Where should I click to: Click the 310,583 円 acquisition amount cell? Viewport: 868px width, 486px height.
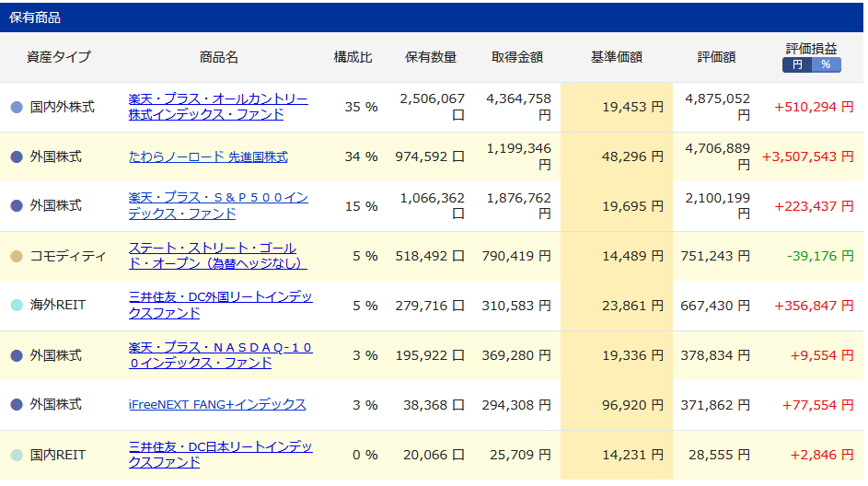[516, 306]
